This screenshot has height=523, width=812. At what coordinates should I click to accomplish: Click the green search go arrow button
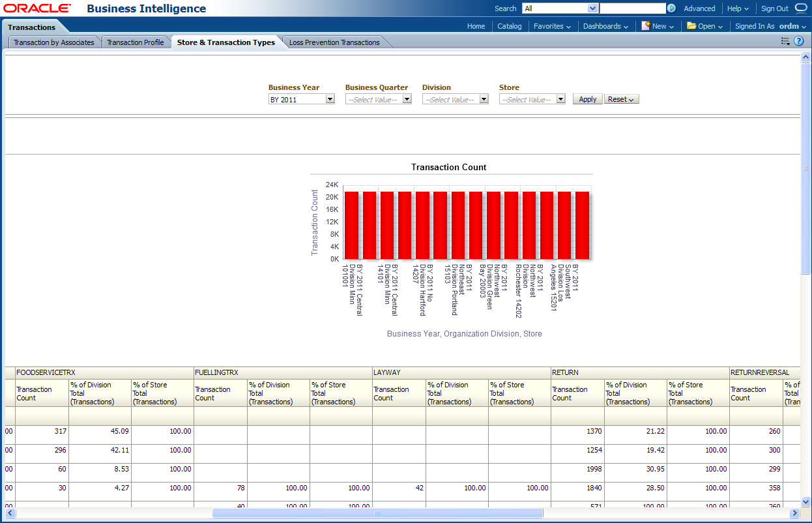[x=671, y=8]
